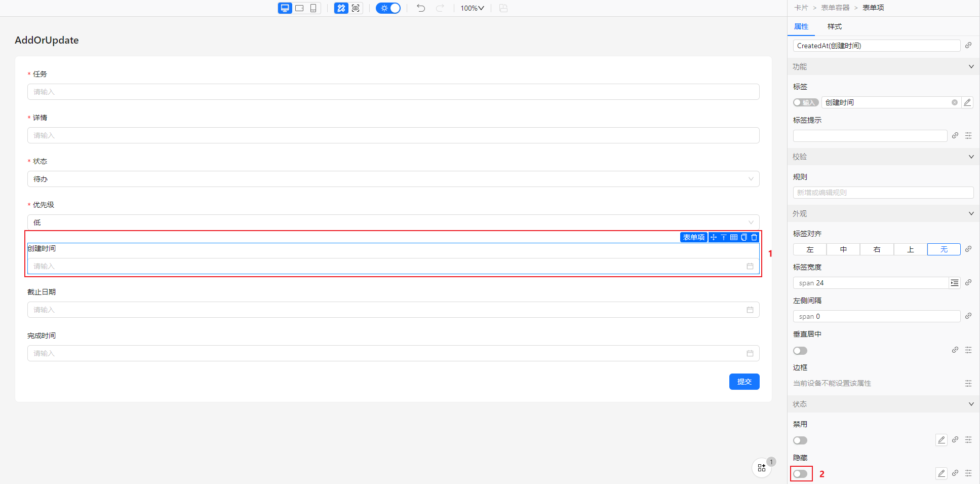Enable the 垂直居中 switch

tap(800, 351)
